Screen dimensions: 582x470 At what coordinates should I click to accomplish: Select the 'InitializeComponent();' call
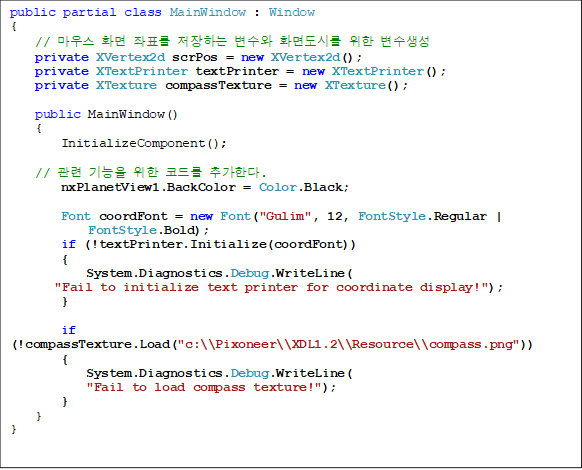pyautogui.click(x=144, y=143)
